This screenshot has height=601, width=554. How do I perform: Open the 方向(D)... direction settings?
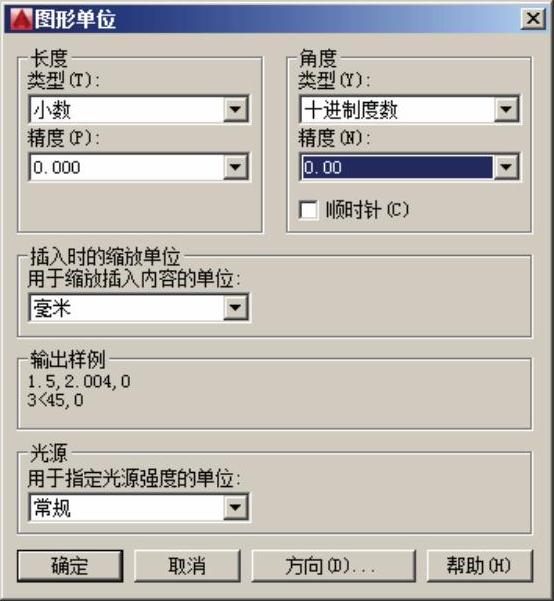333,566
